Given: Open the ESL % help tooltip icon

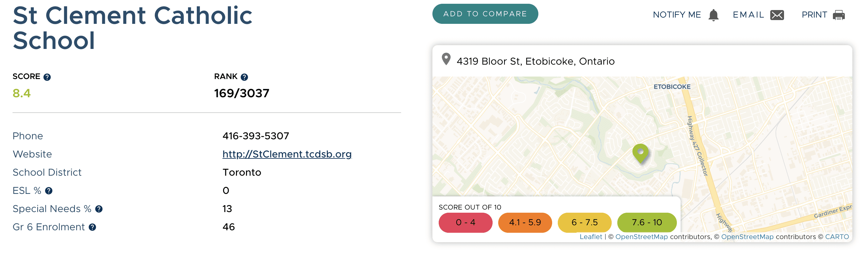Looking at the screenshot, I should click(x=49, y=191).
